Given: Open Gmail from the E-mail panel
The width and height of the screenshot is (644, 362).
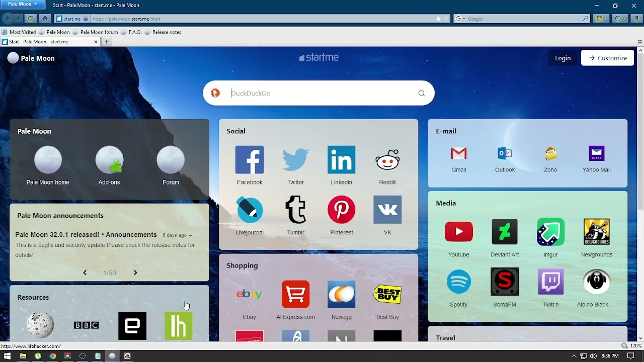Looking at the screenshot, I should [459, 153].
